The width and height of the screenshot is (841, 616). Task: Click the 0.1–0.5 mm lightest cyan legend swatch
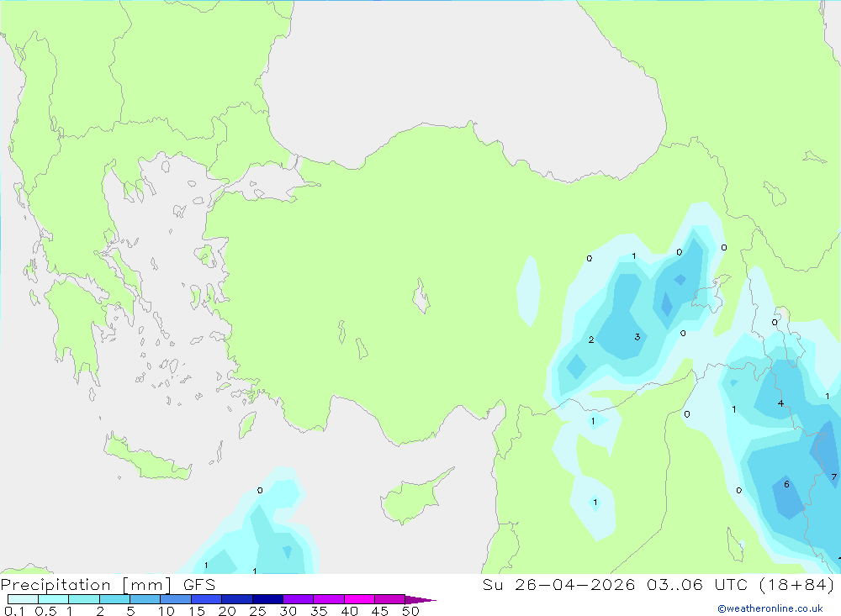point(23,599)
